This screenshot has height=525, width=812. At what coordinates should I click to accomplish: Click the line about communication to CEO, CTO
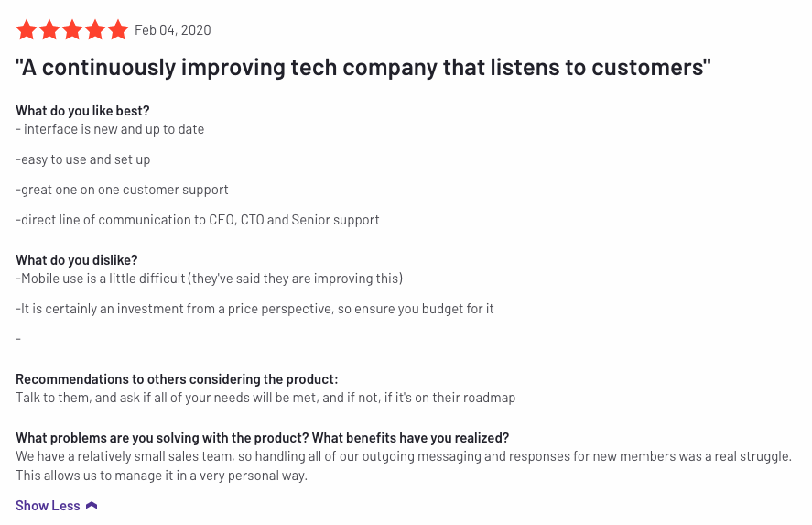pos(198,220)
